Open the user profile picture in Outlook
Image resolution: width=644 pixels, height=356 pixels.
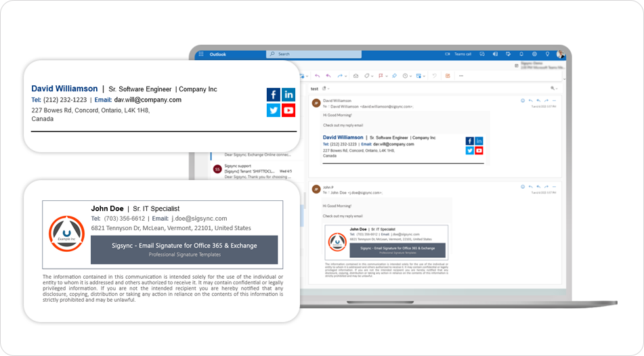[561, 54]
